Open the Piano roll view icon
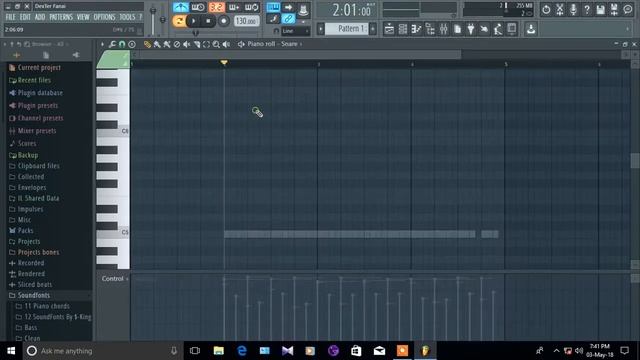 416,29
